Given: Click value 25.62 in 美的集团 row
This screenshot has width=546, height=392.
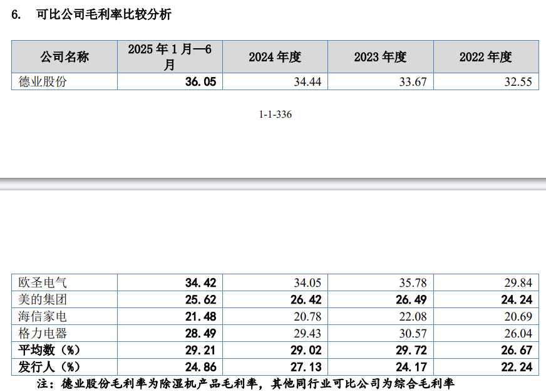Looking at the screenshot, I should tap(200, 299).
